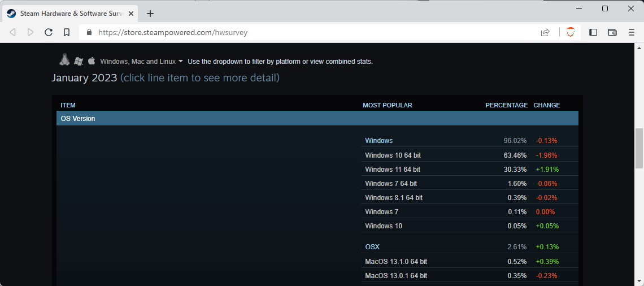This screenshot has height=286, width=644.
Task: Click the Windows 8.1 64 bit row
Action: point(469,198)
